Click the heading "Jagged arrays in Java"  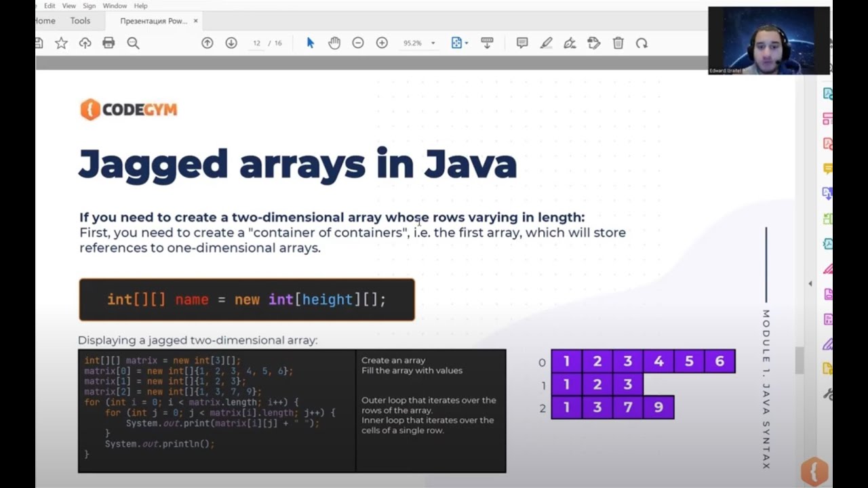(298, 164)
